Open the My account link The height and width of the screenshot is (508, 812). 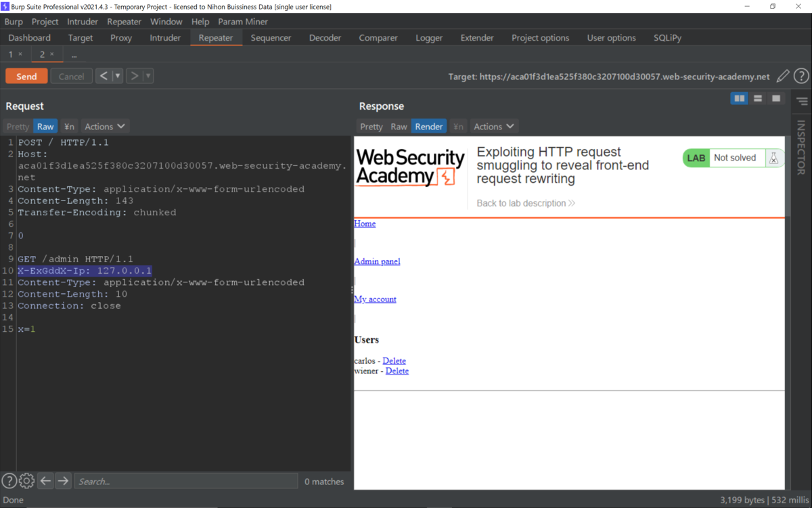coord(375,299)
